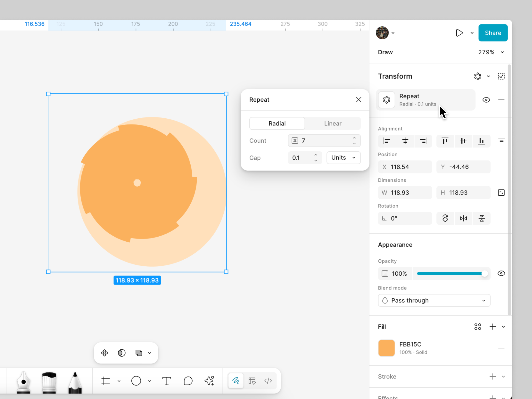Open boolean operations chevron in floating toolbar
Viewport: 532px width, 399px height.
point(150,353)
